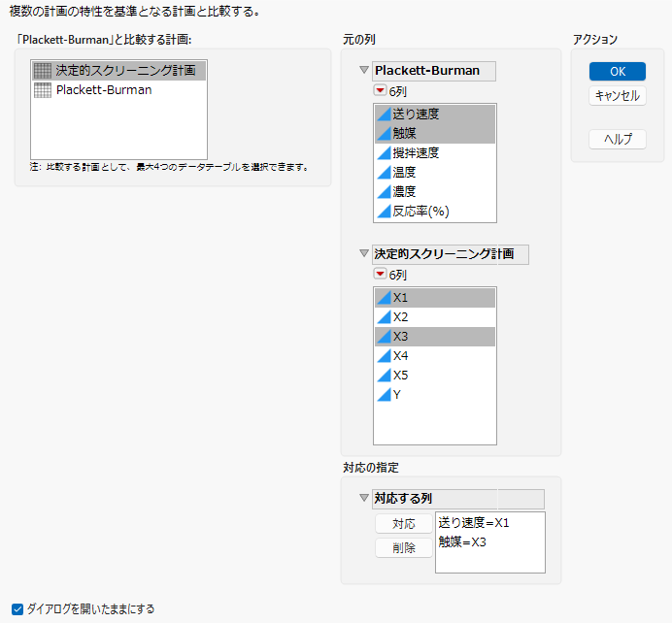Click continuous icon beside 温度
This screenshot has width=672, height=623.
384,172
